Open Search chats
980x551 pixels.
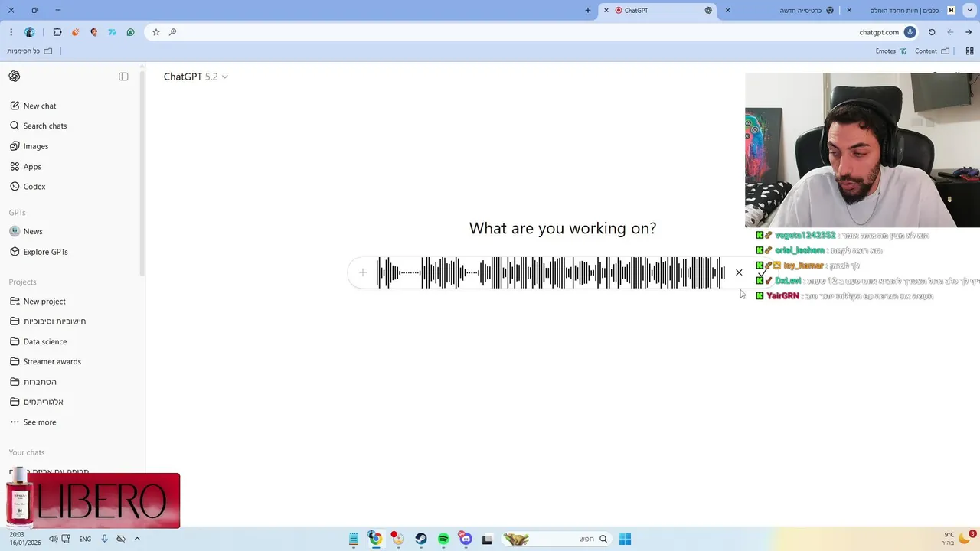[38, 126]
